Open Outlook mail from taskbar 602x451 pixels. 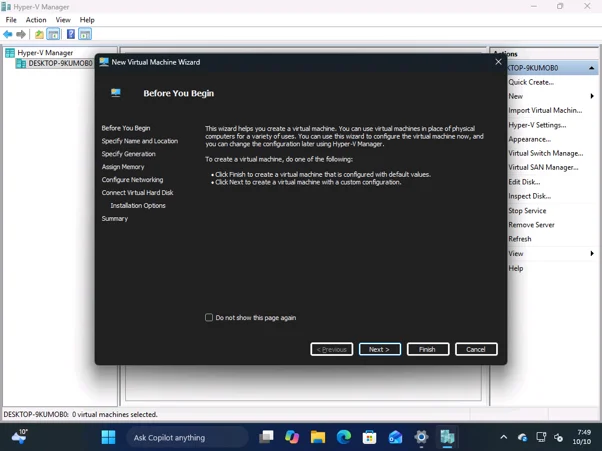pyautogui.click(x=395, y=437)
